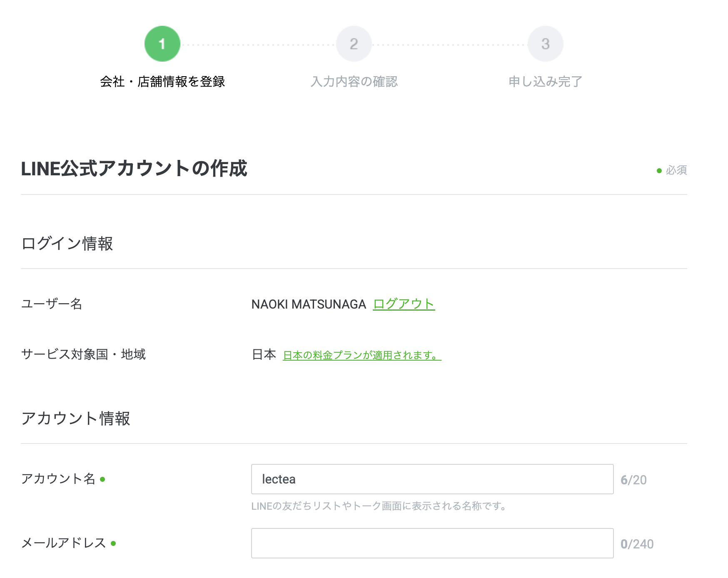Viewport: 728px width, 578px height.
Task: Click the サービス対象国・地域 label
Action: (83, 355)
